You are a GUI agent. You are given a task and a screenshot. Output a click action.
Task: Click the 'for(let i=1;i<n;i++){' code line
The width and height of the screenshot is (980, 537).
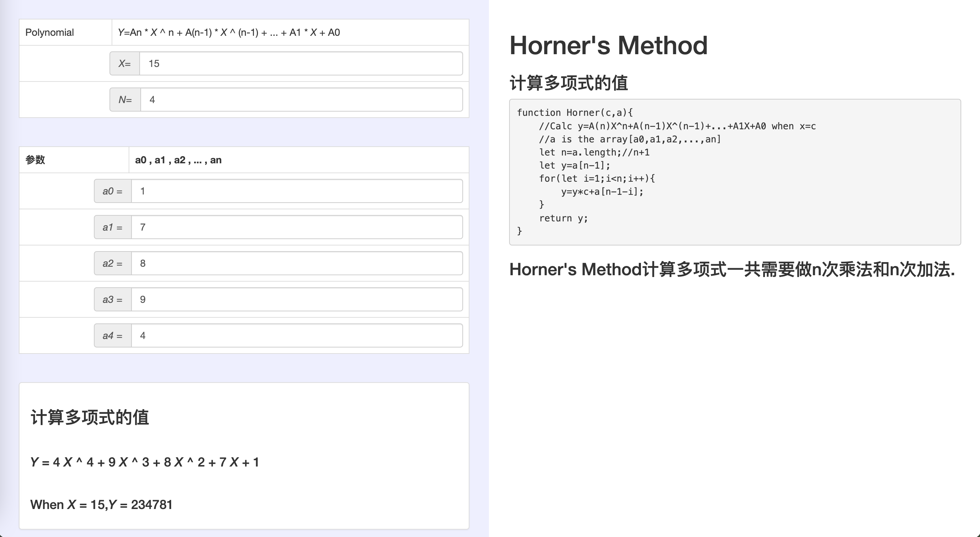597,179
